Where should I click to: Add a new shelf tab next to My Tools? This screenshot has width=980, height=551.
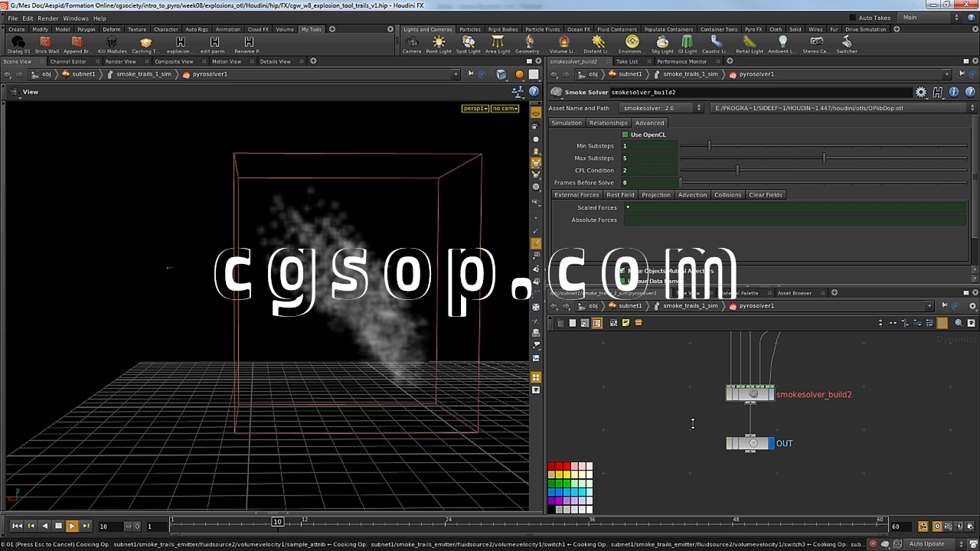332,29
